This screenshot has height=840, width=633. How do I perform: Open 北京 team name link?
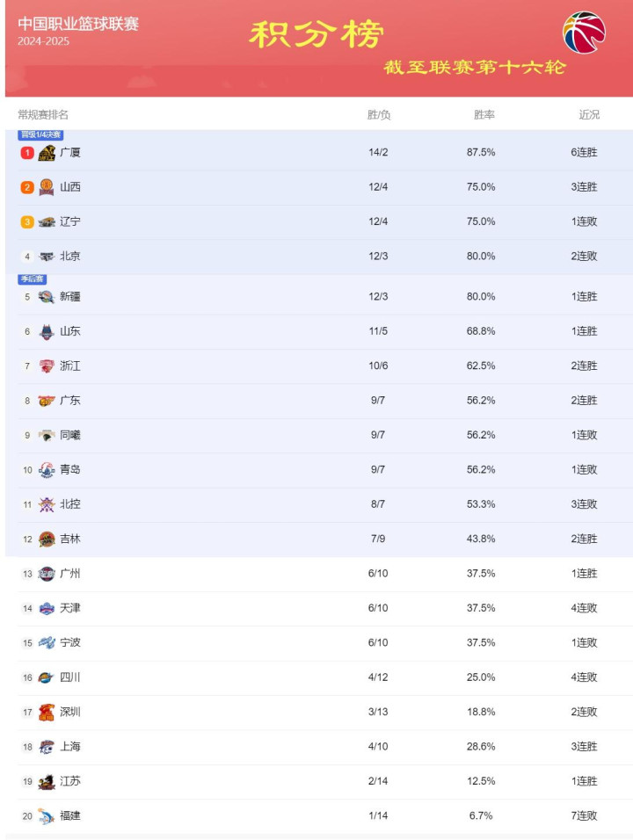pos(70,256)
